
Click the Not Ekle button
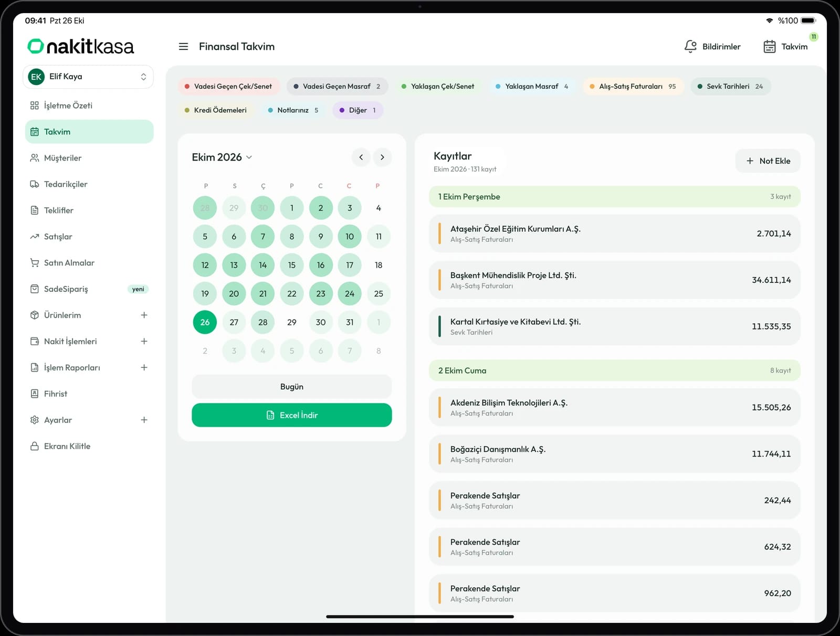[768, 161]
